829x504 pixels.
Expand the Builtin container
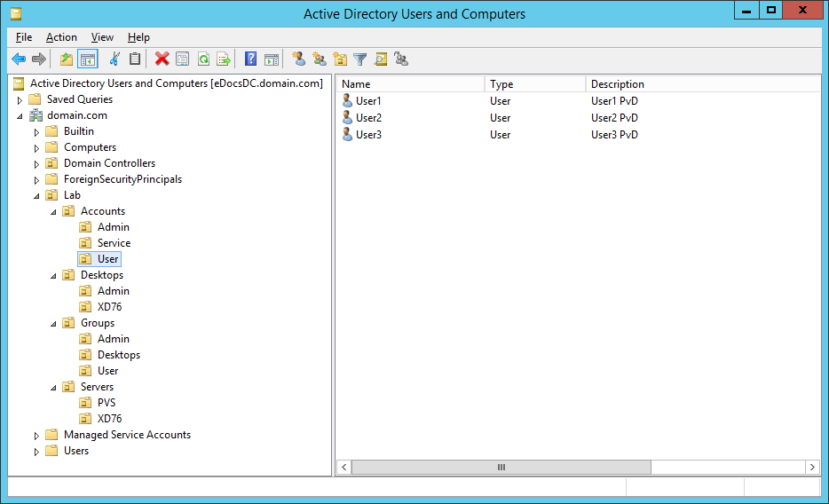(x=37, y=132)
